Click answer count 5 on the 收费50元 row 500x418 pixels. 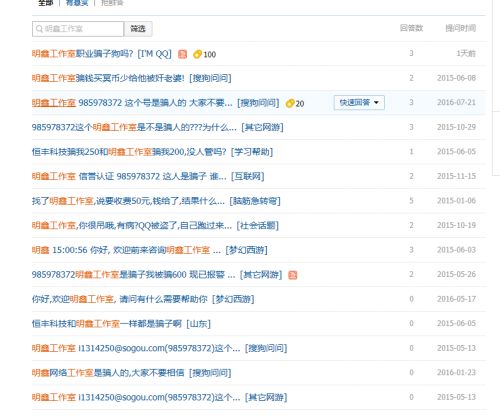[411, 201]
